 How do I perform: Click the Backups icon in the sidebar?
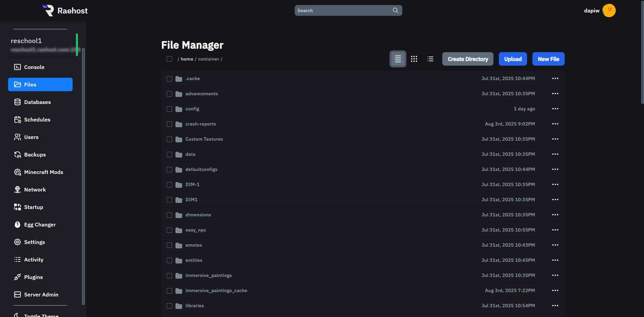click(x=17, y=154)
